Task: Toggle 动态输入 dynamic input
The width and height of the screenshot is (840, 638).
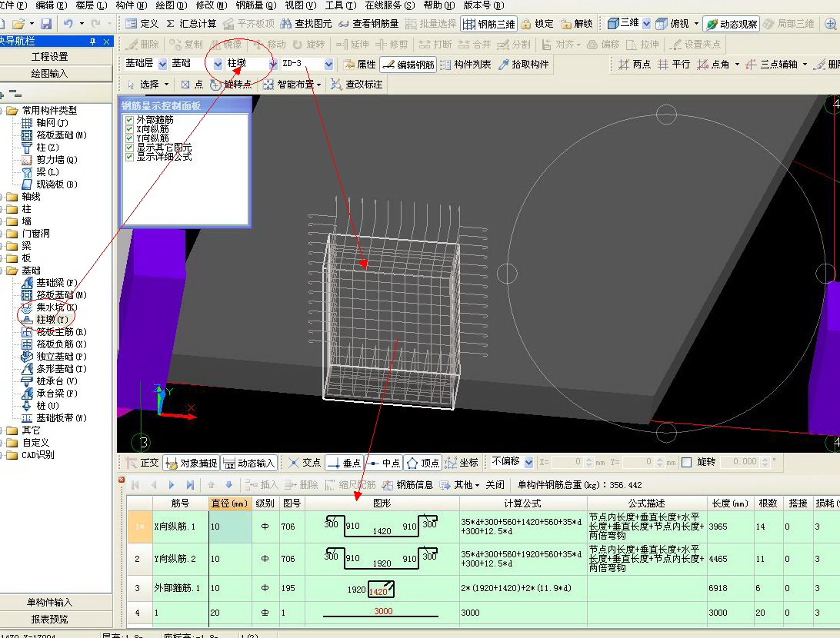Action: (x=248, y=463)
